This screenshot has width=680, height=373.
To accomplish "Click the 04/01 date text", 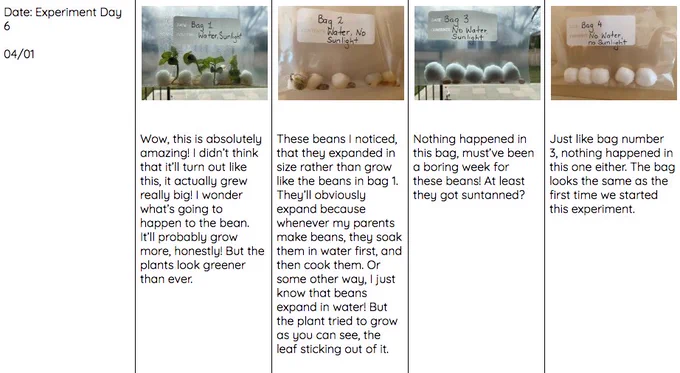I will point(19,54).
